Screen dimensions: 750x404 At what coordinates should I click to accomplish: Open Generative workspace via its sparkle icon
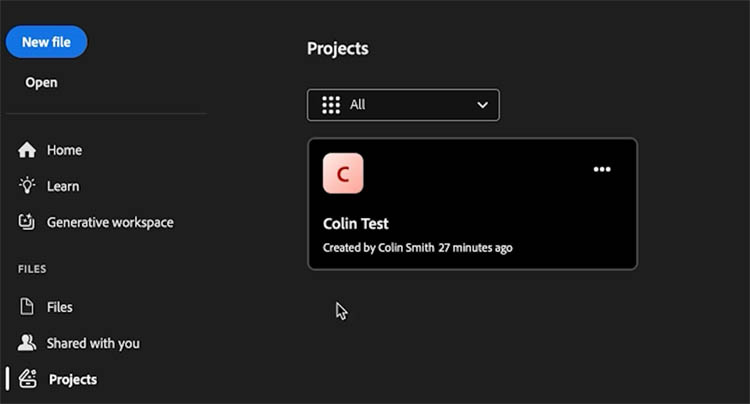(x=27, y=222)
